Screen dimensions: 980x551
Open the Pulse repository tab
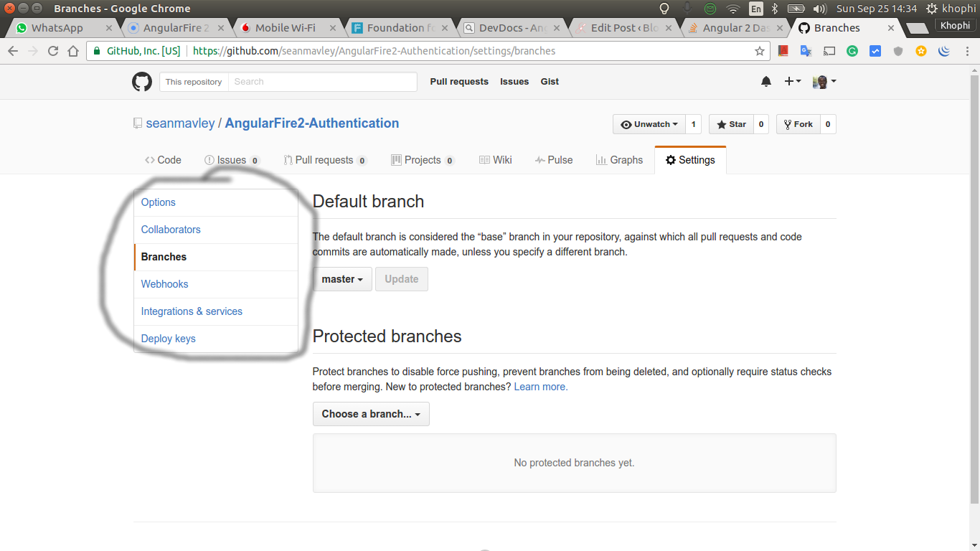coord(554,160)
